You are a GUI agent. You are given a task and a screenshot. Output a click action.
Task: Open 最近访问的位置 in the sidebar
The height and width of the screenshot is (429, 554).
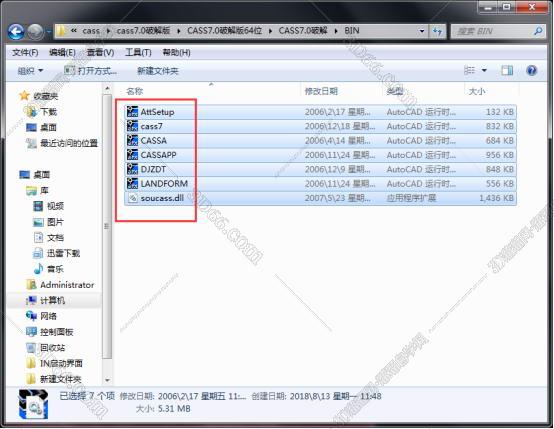[x=69, y=143]
